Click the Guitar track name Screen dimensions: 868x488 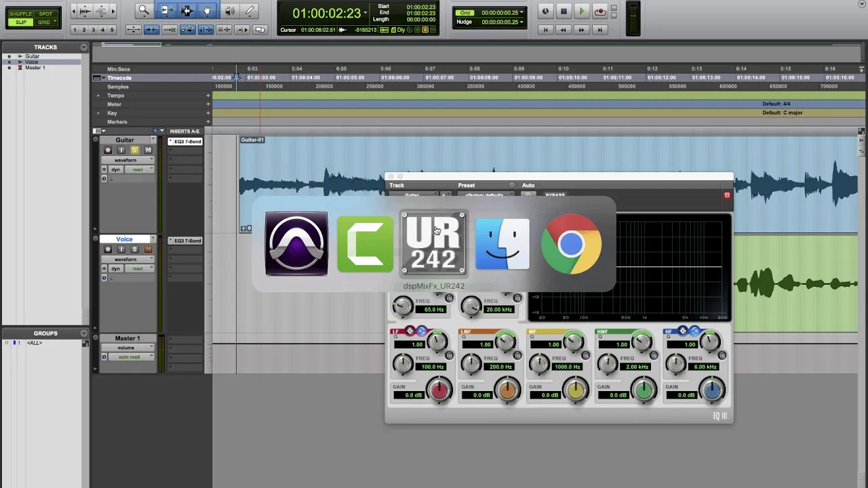pos(125,140)
